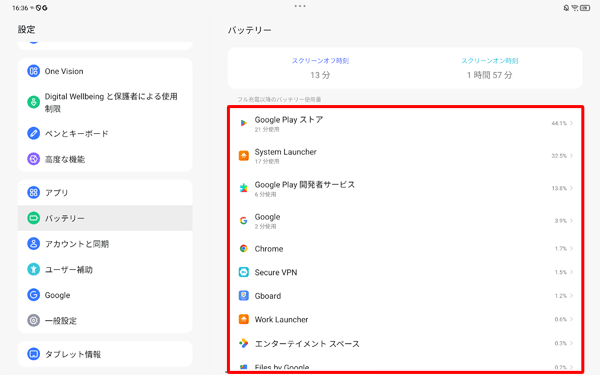Expand Chrome 1.7% chevron
The height and width of the screenshot is (375, 600).
click(571, 249)
